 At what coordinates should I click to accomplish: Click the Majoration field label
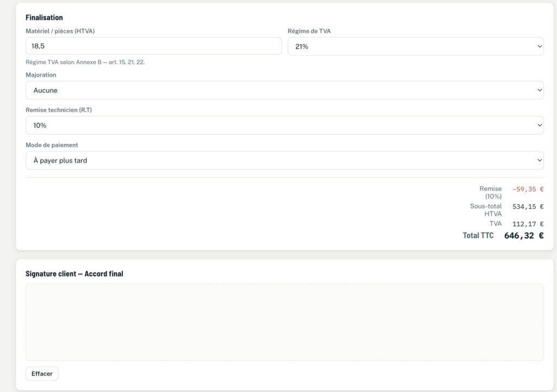point(41,75)
